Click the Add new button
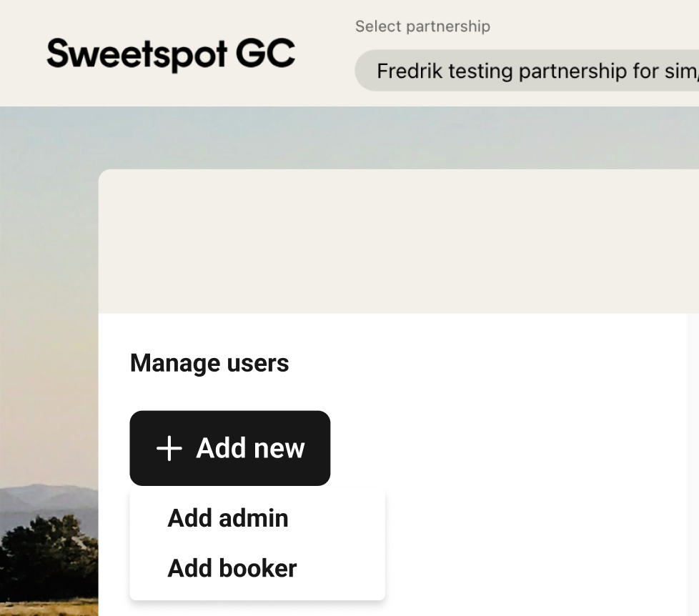This screenshot has height=616, width=699. pyautogui.click(x=230, y=448)
